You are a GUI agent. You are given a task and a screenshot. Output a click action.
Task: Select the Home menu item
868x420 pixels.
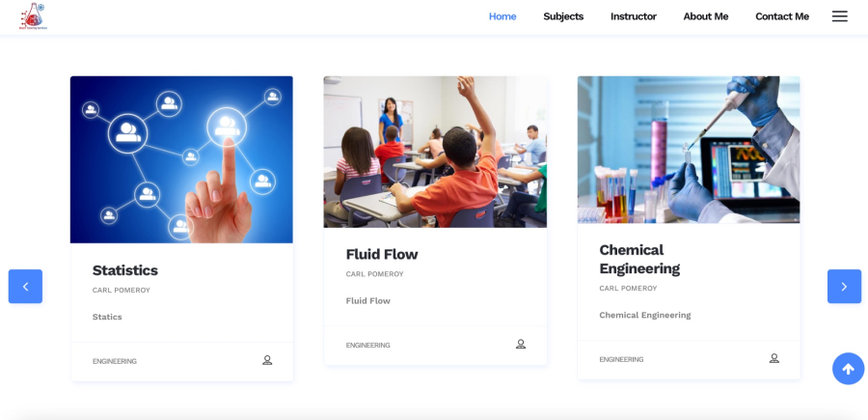[x=502, y=16]
